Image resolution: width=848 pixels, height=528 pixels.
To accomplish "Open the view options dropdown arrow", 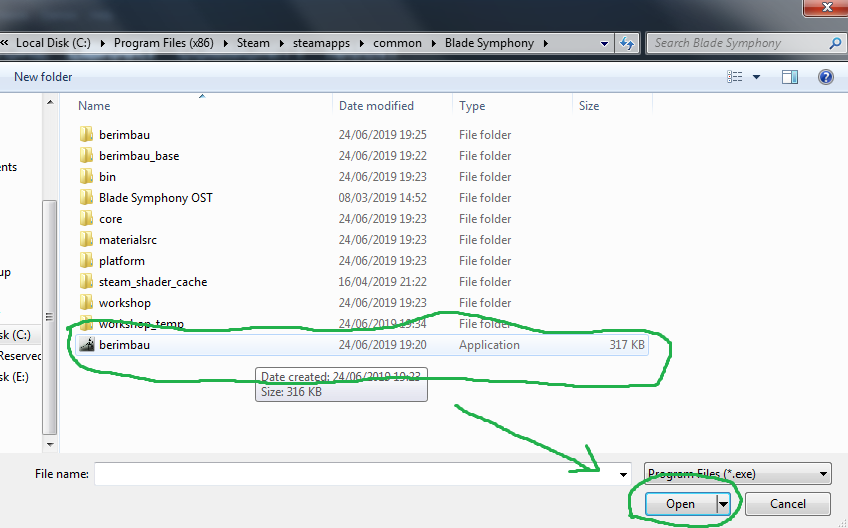I will coord(757,77).
